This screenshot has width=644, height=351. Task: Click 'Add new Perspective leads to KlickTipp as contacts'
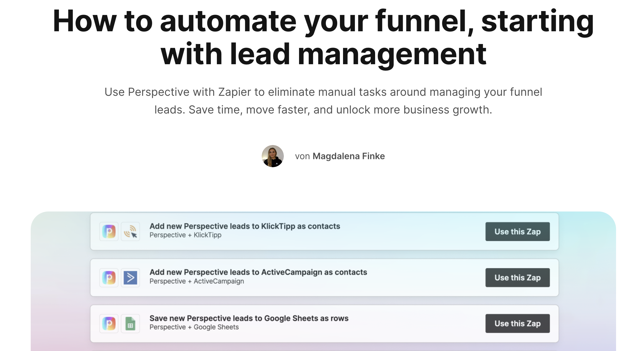point(245,226)
